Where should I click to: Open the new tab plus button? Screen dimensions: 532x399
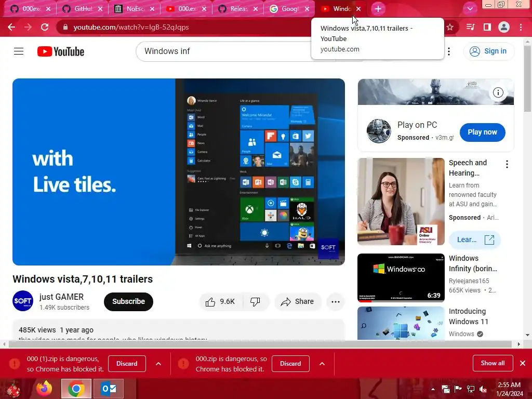[x=378, y=9]
